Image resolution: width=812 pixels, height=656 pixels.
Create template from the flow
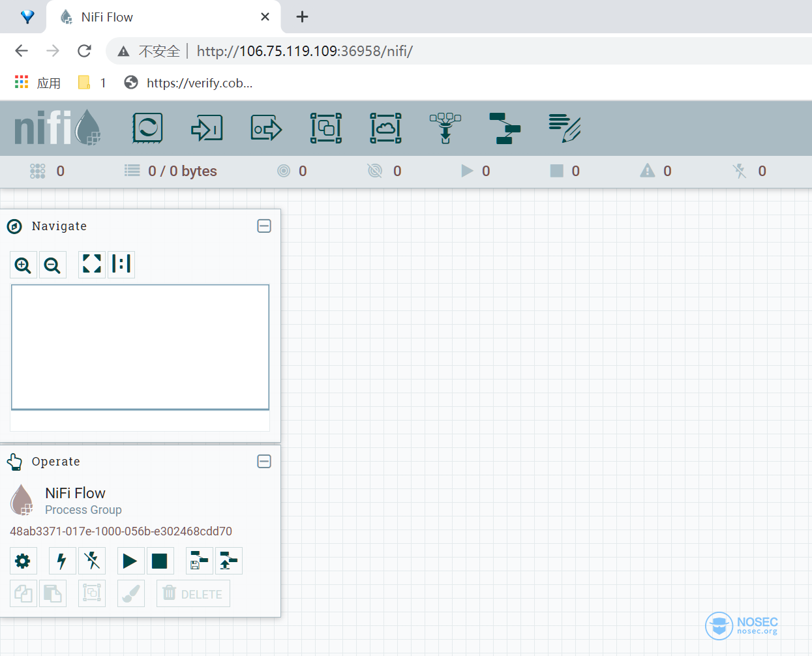click(200, 561)
